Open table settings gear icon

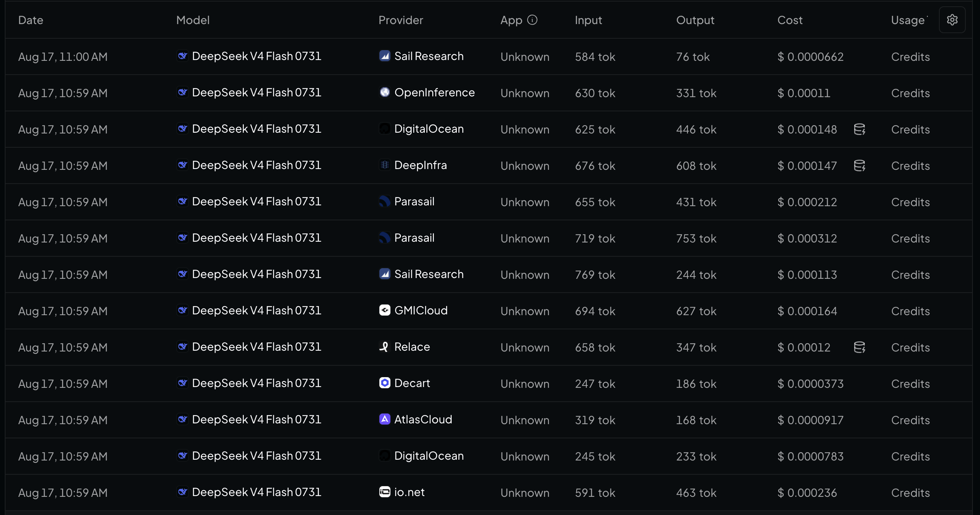pyautogui.click(x=952, y=20)
